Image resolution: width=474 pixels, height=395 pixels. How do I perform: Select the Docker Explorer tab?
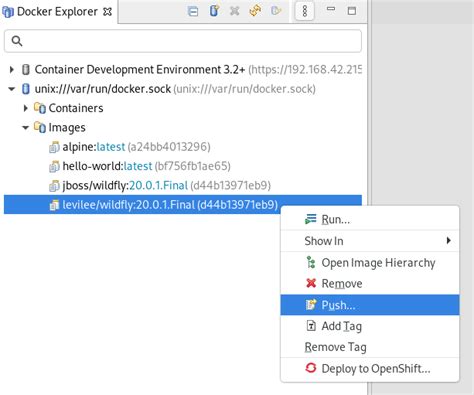coord(57,12)
